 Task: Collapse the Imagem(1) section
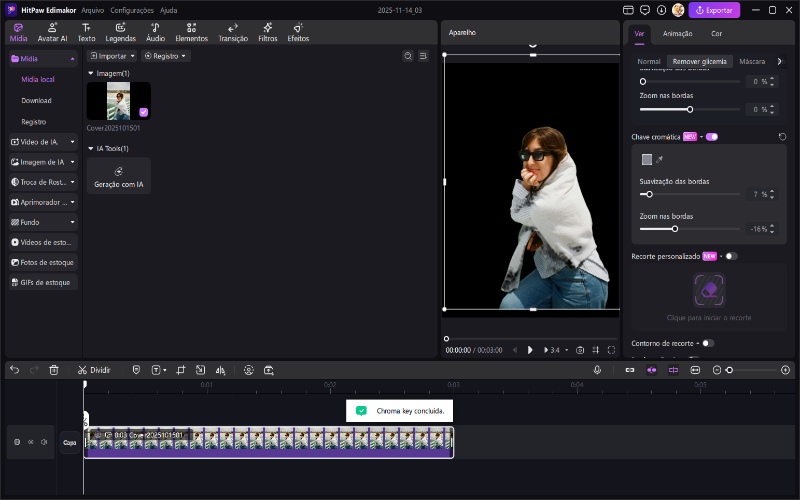(91, 73)
